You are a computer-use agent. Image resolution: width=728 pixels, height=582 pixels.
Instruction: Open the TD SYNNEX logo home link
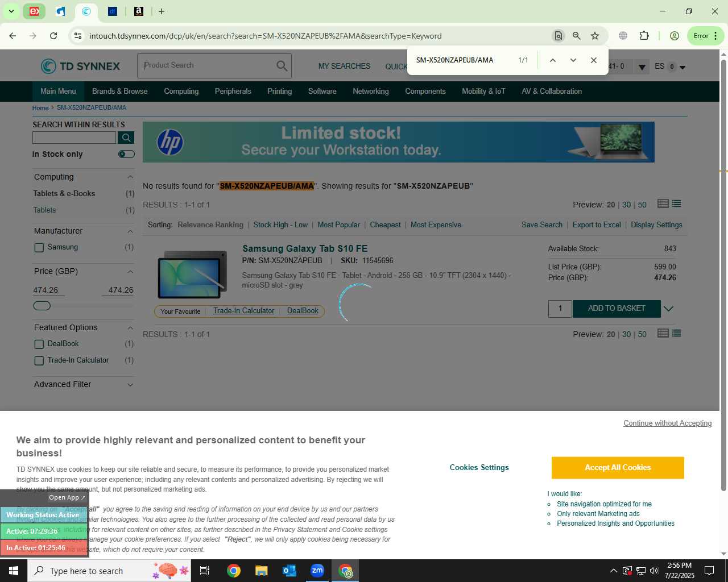[x=81, y=66]
